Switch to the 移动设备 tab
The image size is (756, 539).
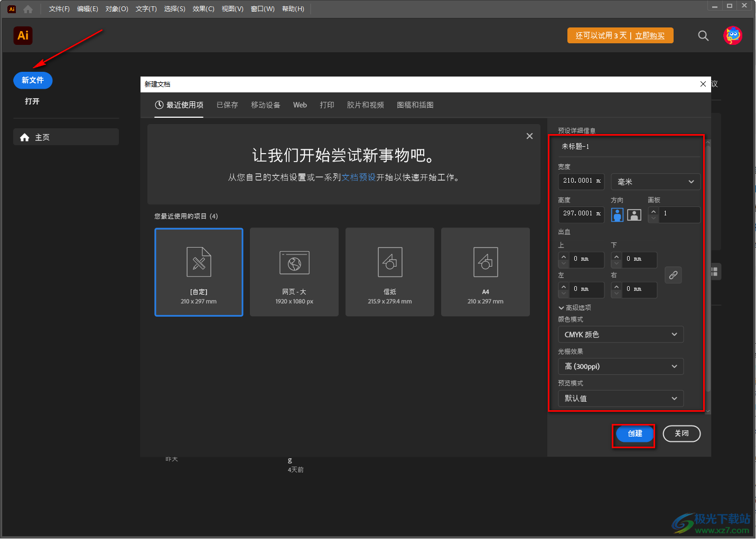tap(265, 105)
